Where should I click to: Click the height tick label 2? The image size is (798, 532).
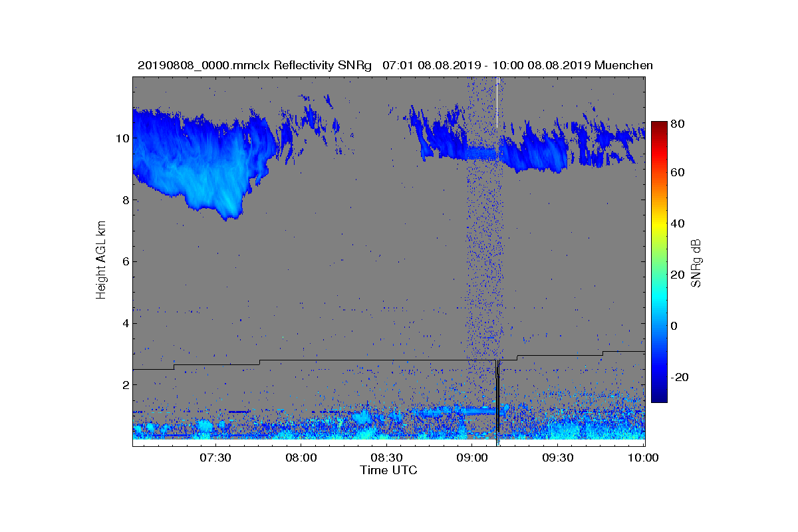point(124,384)
